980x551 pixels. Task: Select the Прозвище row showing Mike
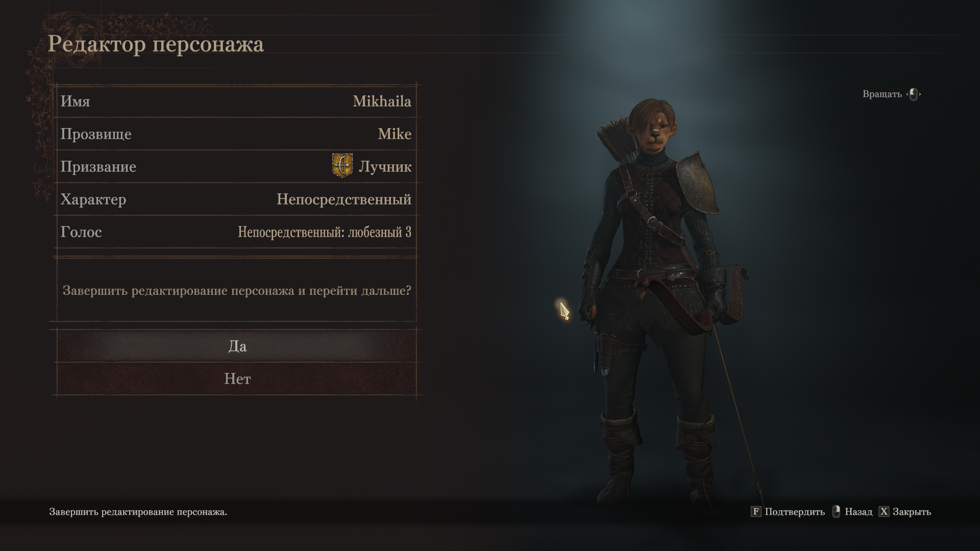[x=236, y=134]
